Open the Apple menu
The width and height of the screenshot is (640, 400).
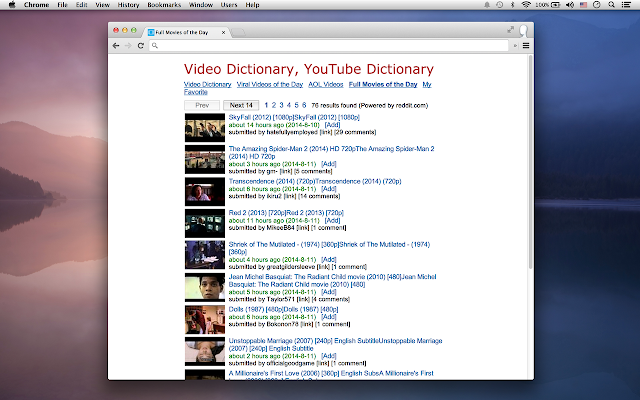(12, 5)
